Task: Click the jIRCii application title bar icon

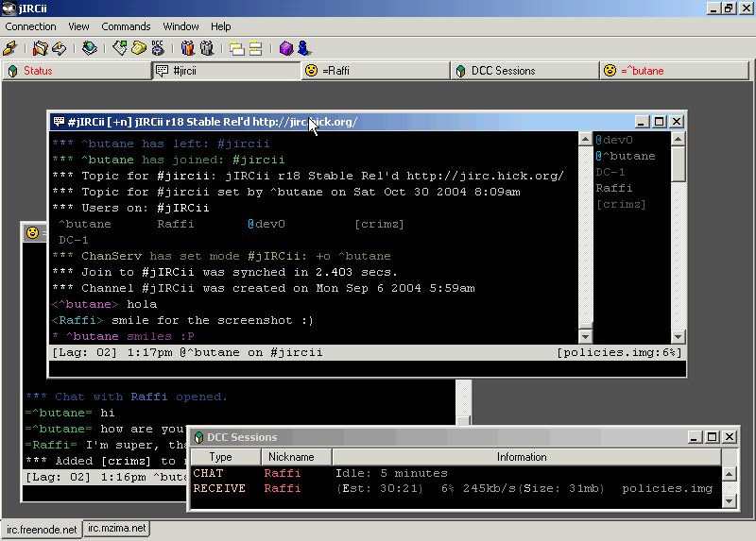Action: coord(9,8)
